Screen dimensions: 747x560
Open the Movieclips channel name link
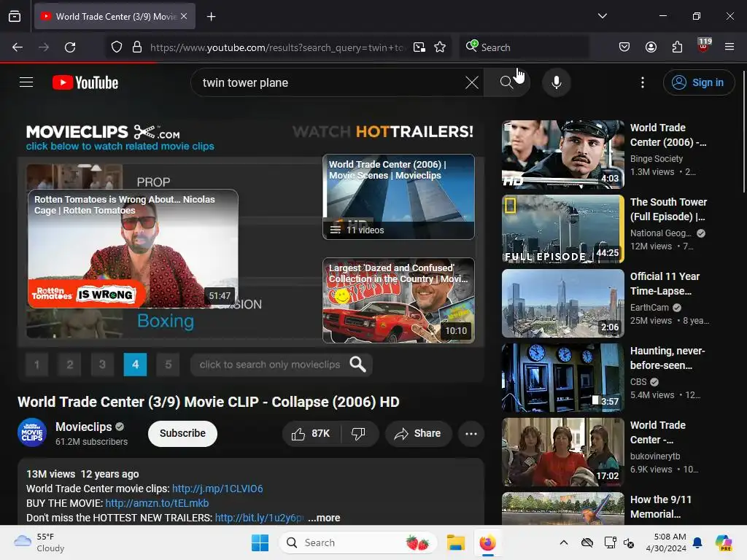(84, 427)
